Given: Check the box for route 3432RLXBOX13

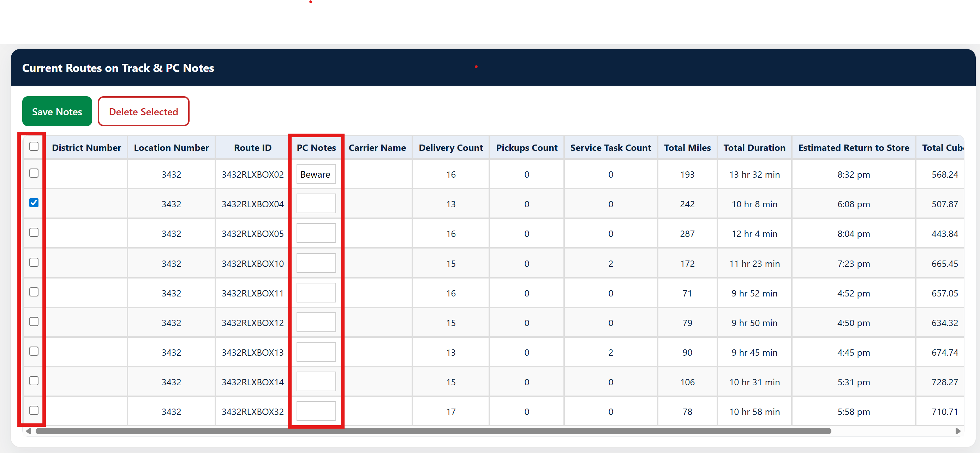Looking at the screenshot, I should point(34,351).
